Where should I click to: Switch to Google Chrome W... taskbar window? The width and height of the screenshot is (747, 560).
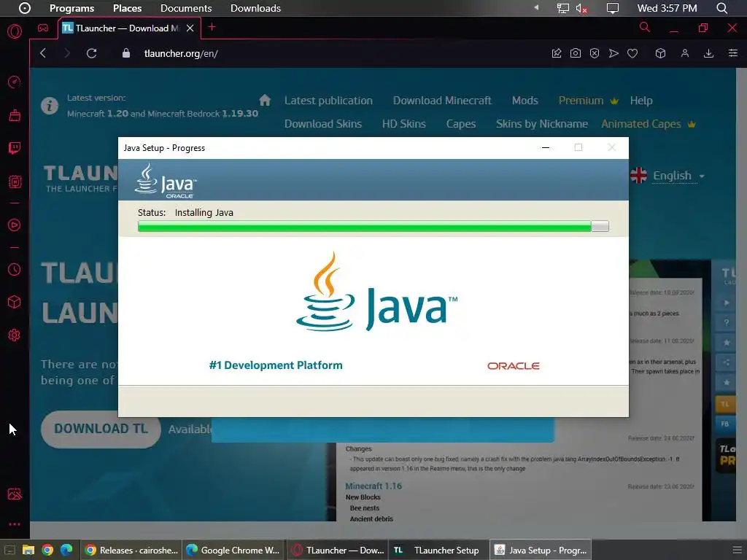point(233,550)
